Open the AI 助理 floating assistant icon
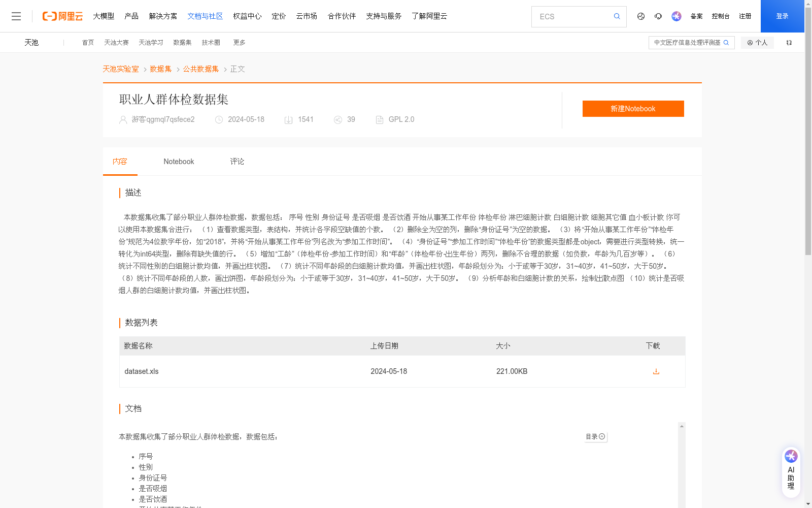Image resolution: width=812 pixels, height=508 pixels. pos(790,456)
